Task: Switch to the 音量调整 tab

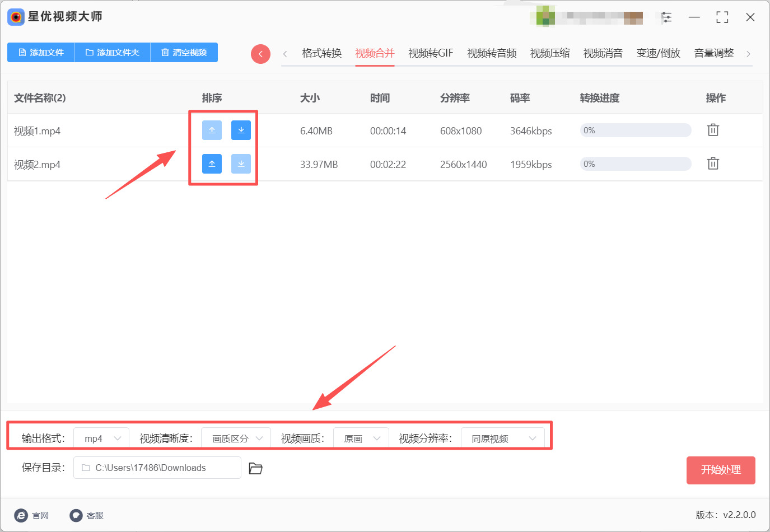Action: click(x=714, y=53)
